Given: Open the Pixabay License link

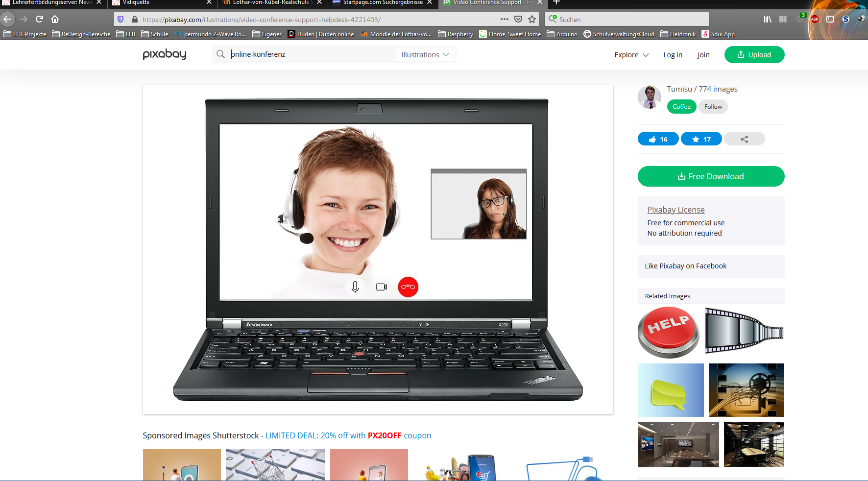Looking at the screenshot, I should (x=675, y=210).
